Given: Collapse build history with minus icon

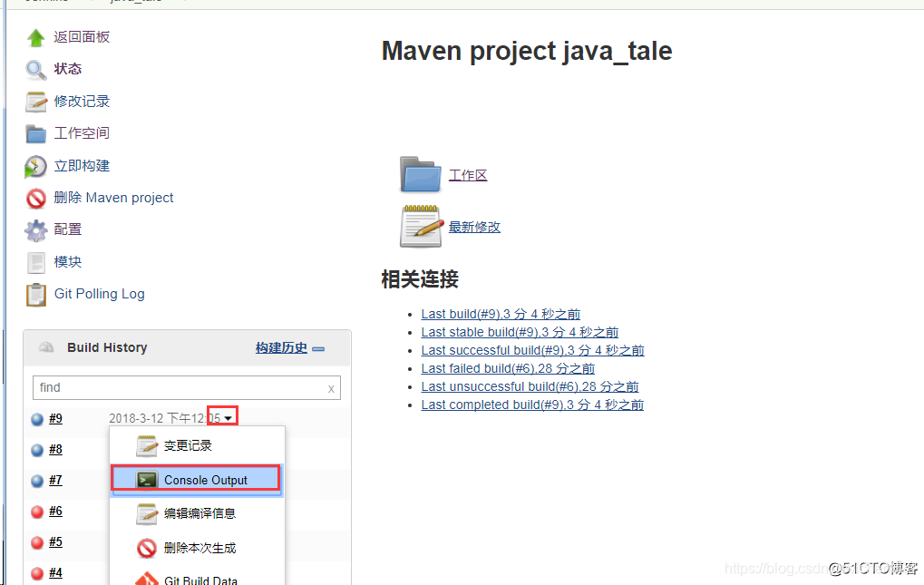Looking at the screenshot, I should (x=318, y=349).
